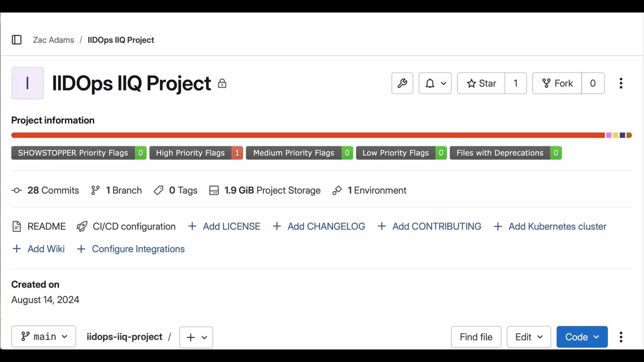Open project settings via the wrench icon
644x362 pixels.
pyautogui.click(x=402, y=83)
